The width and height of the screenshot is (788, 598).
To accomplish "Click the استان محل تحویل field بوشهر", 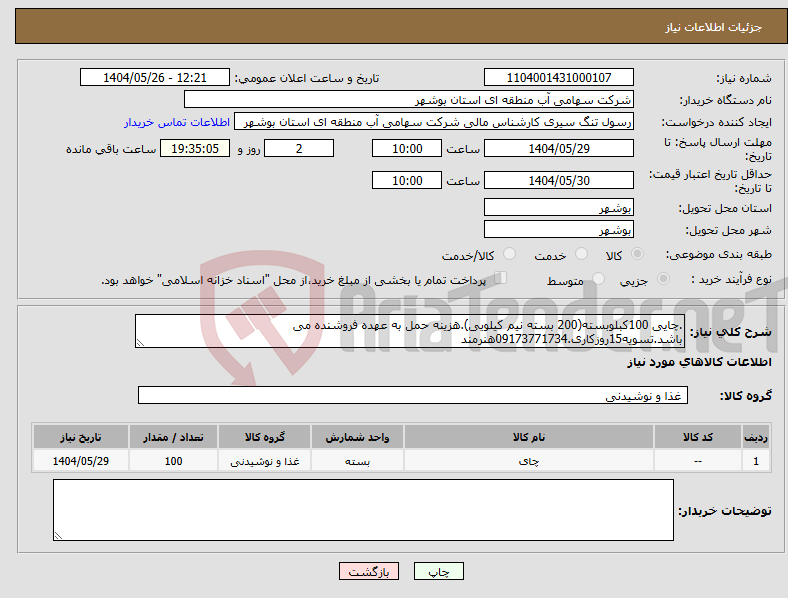I will 558,207.
